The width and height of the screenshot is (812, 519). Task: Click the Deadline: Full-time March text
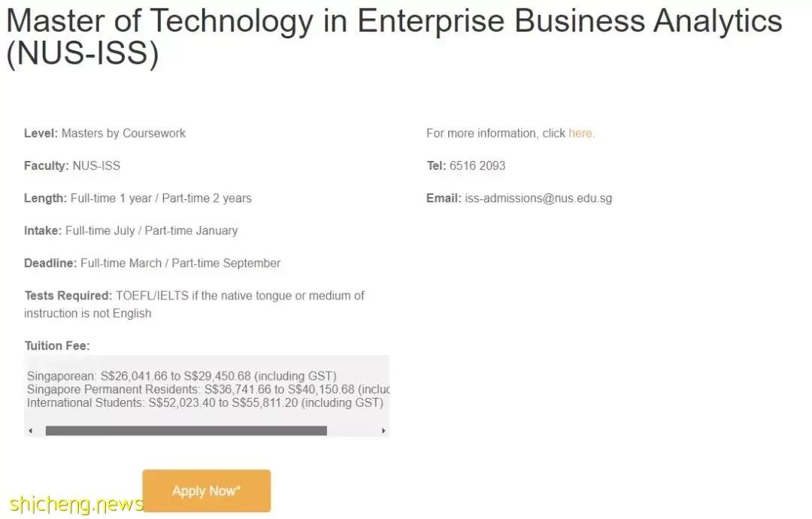coord(152,263)
